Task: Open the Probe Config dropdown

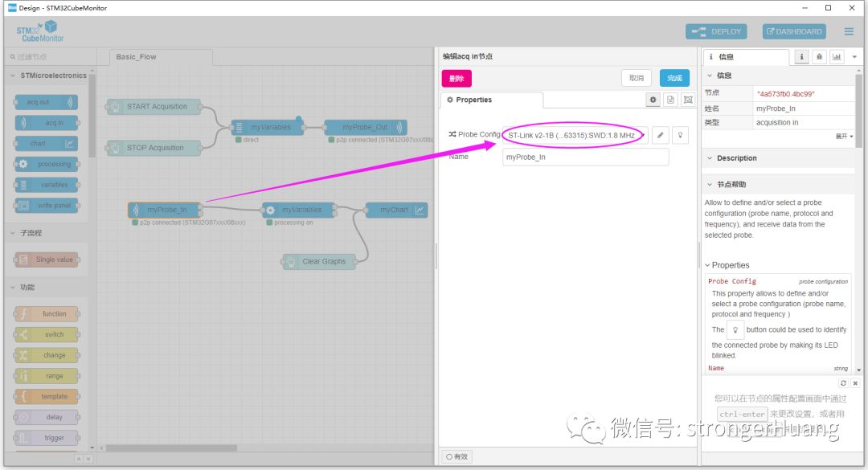Action: coord(575,135)
